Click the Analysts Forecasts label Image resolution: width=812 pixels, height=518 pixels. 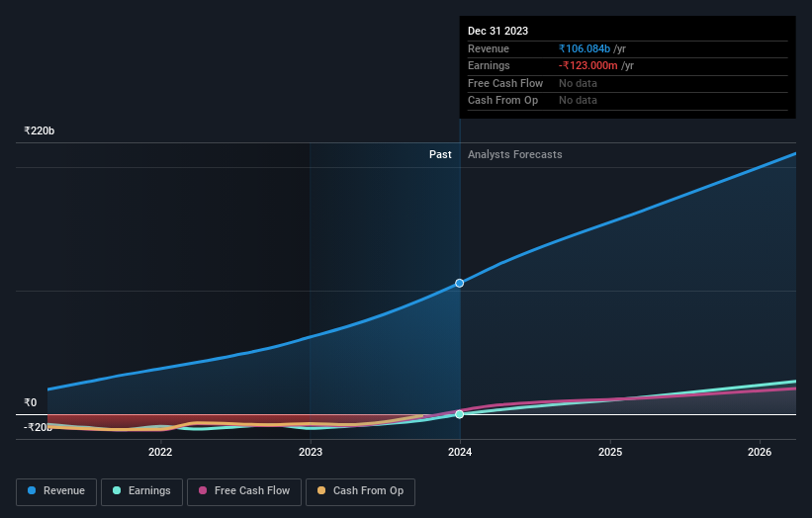click(x=514, y=154)
